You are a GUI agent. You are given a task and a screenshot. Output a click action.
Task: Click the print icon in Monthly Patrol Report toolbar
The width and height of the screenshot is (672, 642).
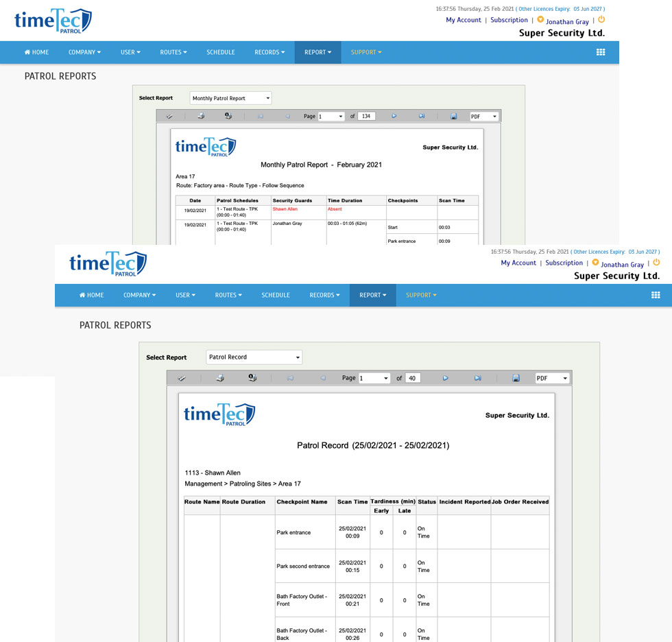[x=201, y=117]
